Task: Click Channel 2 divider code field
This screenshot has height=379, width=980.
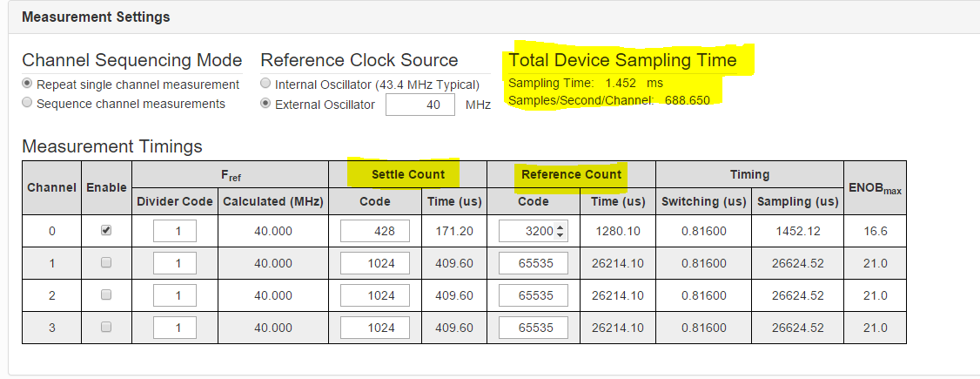Action: pos(174,295)
